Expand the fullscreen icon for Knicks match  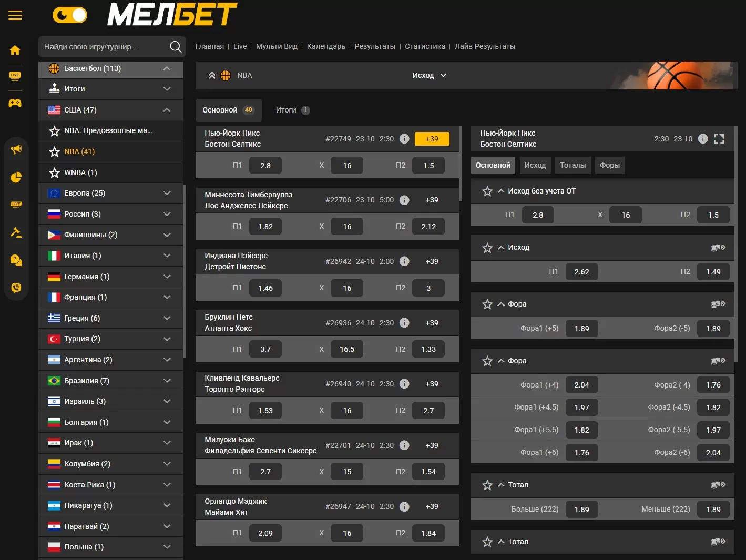point(719,139)
